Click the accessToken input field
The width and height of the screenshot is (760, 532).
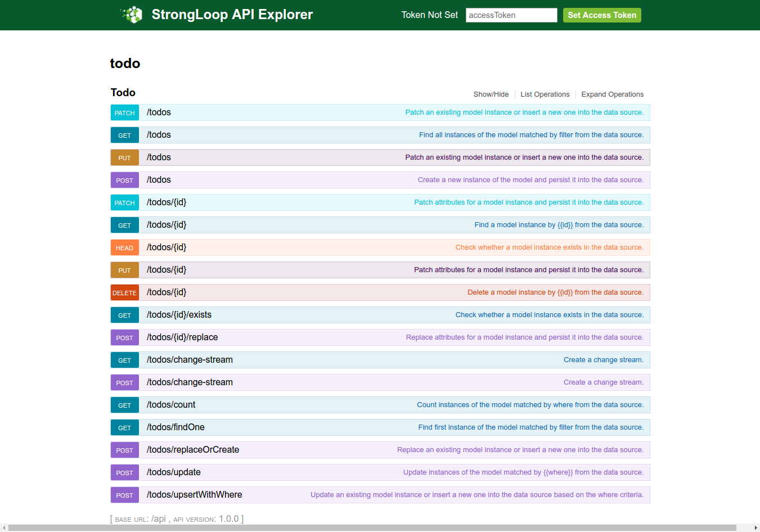tap(511, 15)
